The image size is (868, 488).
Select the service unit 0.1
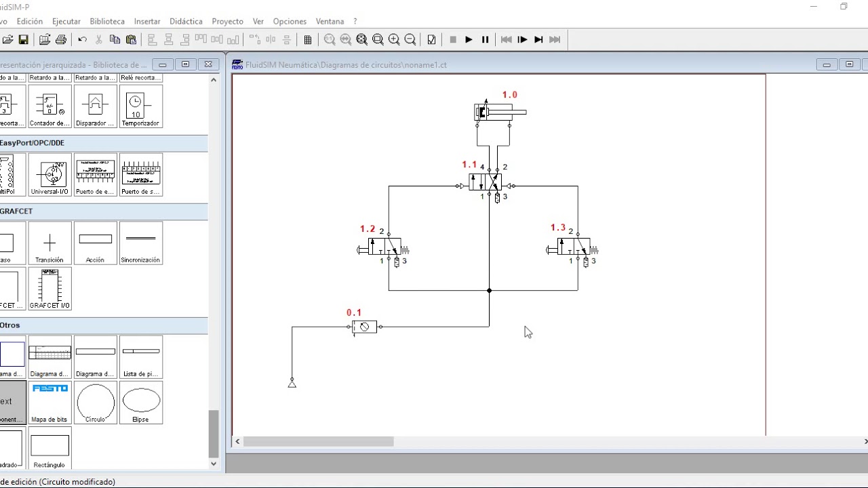click(x=364, y=327)
